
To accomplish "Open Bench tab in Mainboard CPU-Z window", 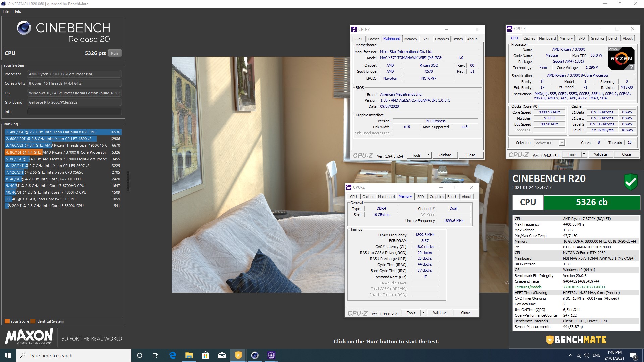I will pos(458,39).
